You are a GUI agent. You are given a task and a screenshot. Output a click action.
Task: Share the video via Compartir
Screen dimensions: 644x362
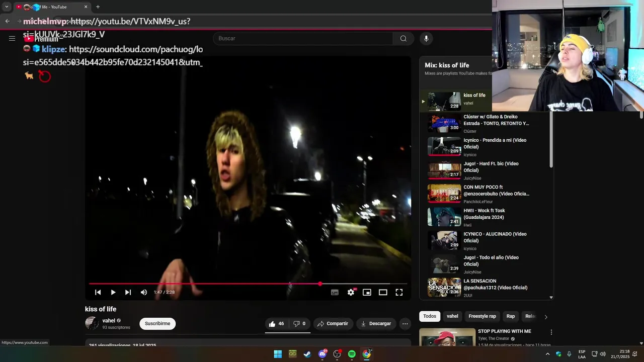point(333,324)
